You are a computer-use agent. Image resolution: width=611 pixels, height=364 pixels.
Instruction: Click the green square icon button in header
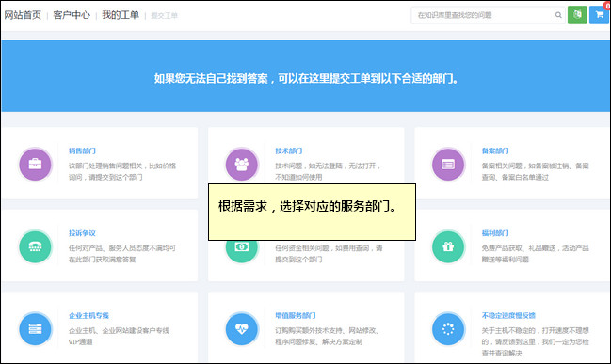coord(577,15)
